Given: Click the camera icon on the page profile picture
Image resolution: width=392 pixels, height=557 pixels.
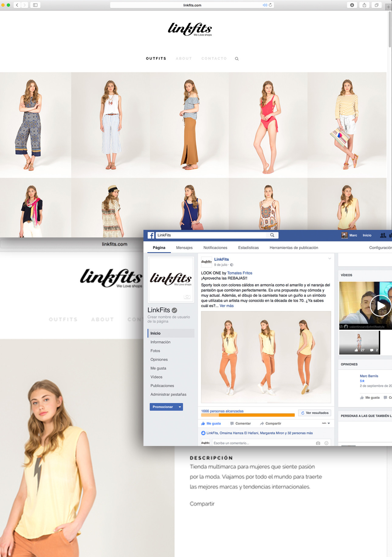Looking at the screenshot, I should 187,297.
